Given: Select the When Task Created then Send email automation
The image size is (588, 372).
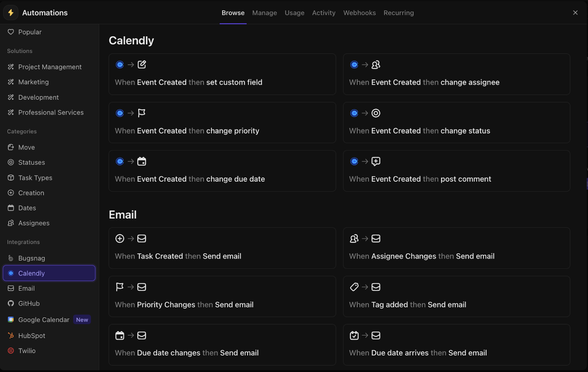Looking at the screenshot, I should tap(222, 248).
